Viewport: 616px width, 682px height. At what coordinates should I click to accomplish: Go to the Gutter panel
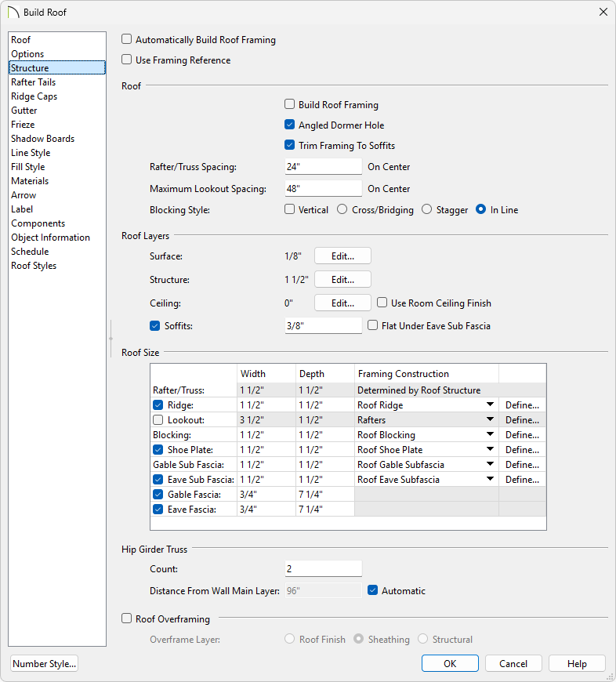pos(24,111)
